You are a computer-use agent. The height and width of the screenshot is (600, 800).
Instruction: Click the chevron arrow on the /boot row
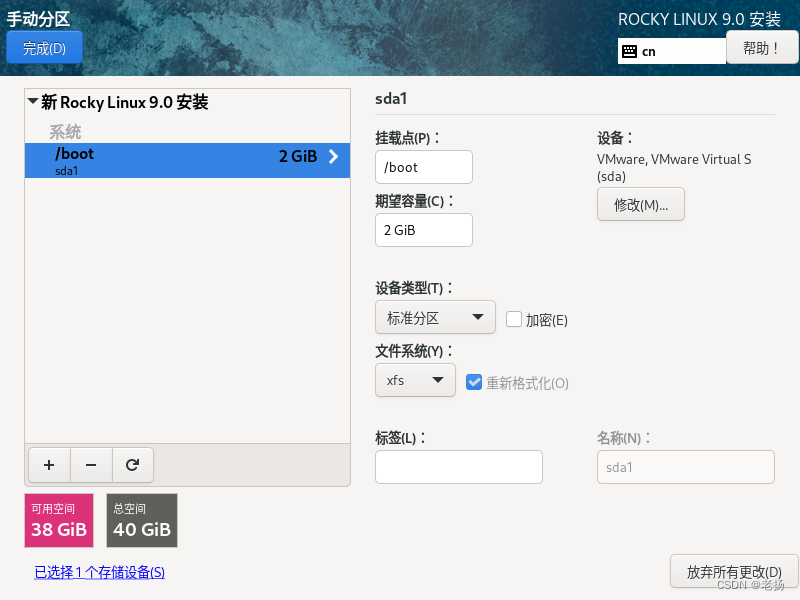[x=334, y=156]
